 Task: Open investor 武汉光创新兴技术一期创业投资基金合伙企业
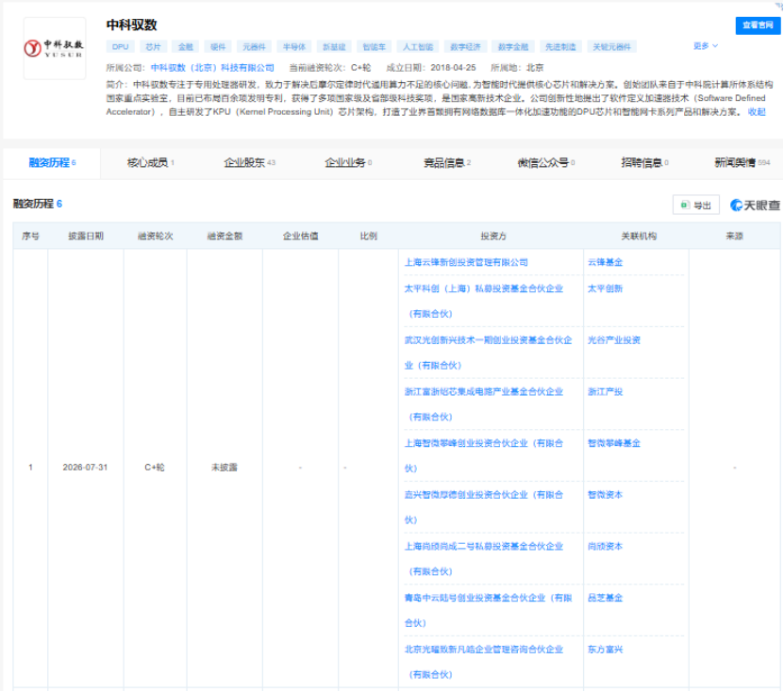pyautogui.click(x=488, y=353)
